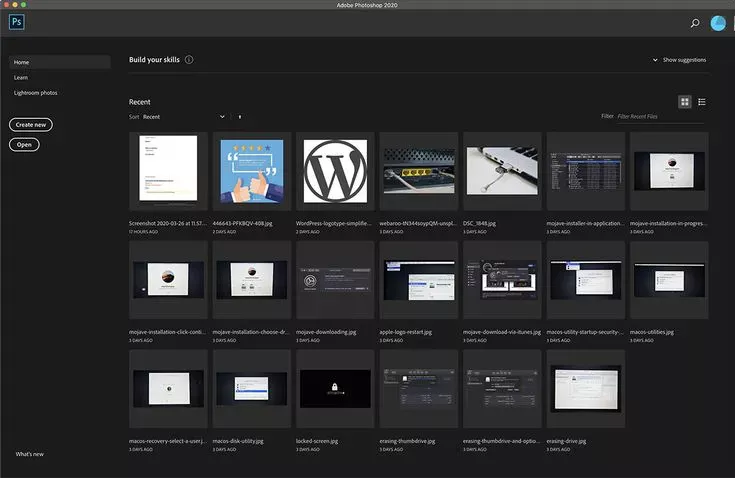
Task: Click the Create new button
Action: 31,125
